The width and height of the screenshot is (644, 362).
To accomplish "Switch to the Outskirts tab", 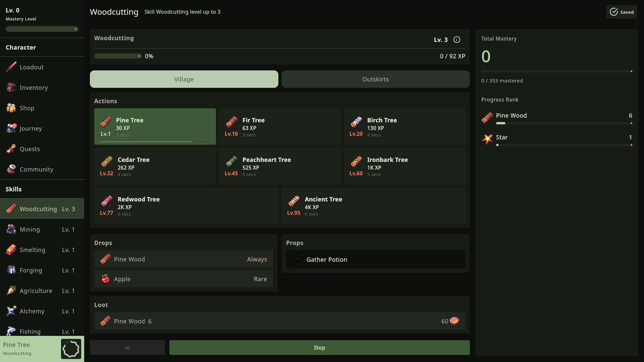I will [x=375, y=79].
